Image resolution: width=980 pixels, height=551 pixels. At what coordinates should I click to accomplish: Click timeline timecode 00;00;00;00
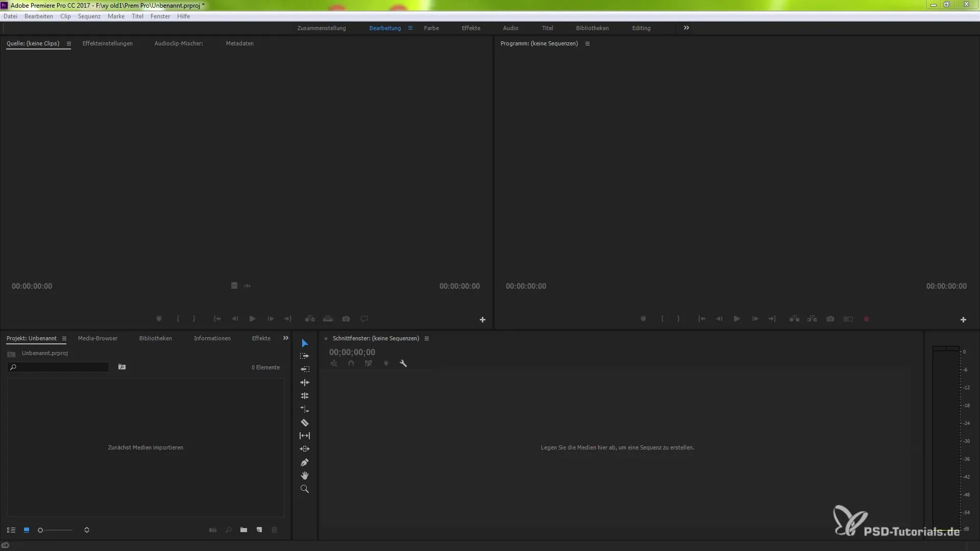(x=352, y=352)
